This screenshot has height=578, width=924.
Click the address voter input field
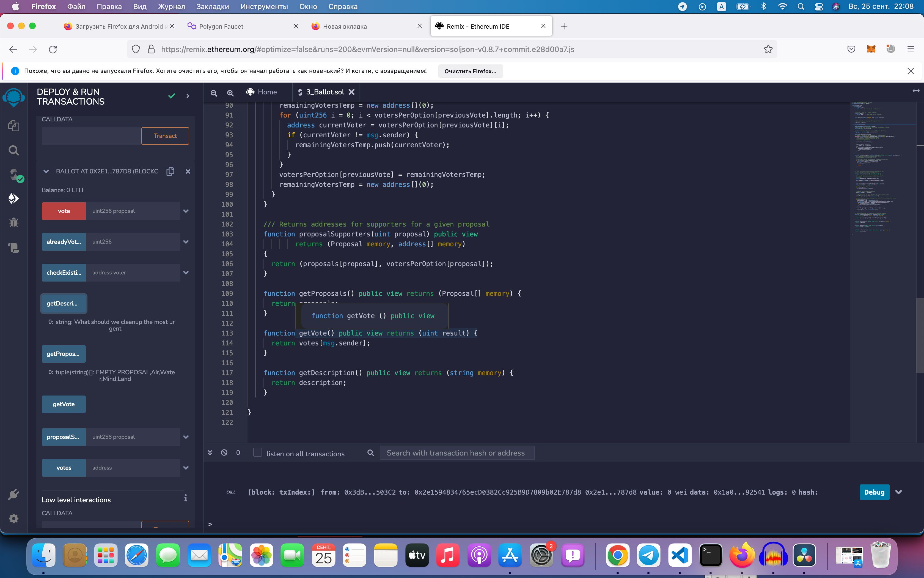point(133,272)
